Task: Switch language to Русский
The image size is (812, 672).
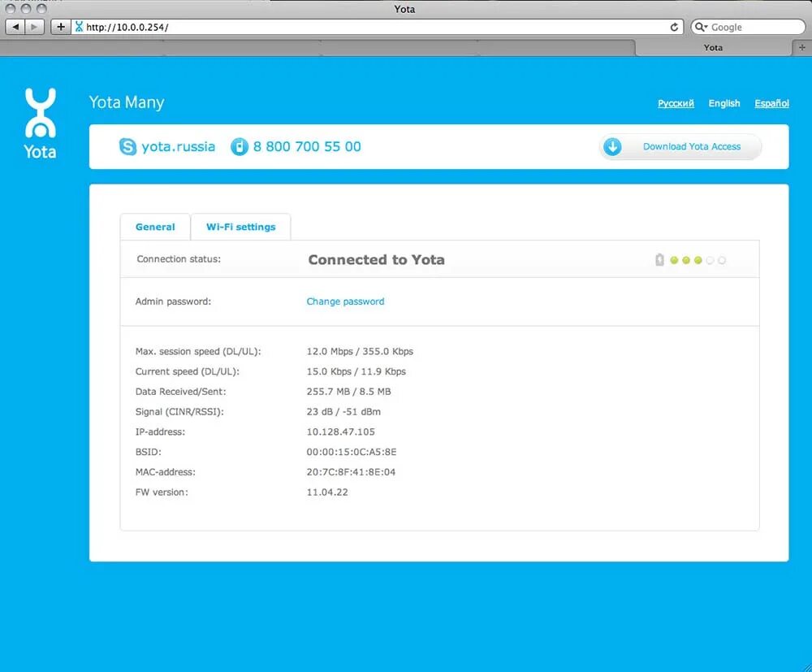Action: 676,103
